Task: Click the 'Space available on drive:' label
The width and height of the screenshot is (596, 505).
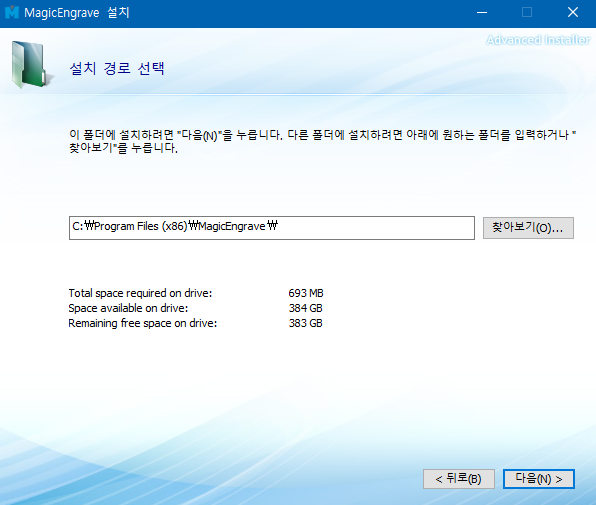Action: pos(128,308)
